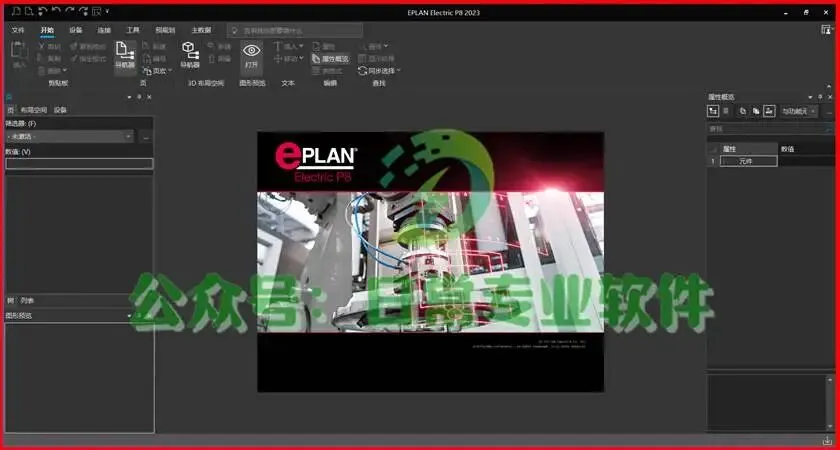Image resolution: width=840 pixels, height=450 pixels.
Task: Select the 元件 property row cell
Action: 748,161
